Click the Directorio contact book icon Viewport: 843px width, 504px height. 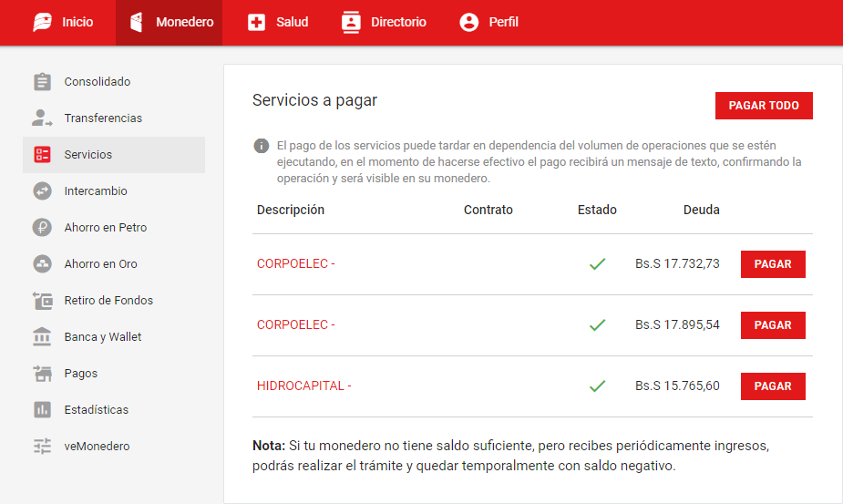[x=351, y=22]
